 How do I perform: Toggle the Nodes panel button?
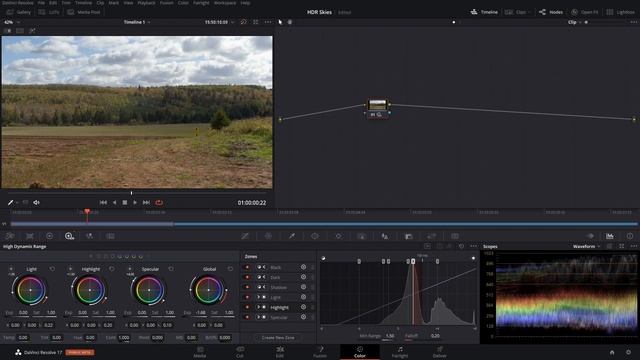coord(551,12)
